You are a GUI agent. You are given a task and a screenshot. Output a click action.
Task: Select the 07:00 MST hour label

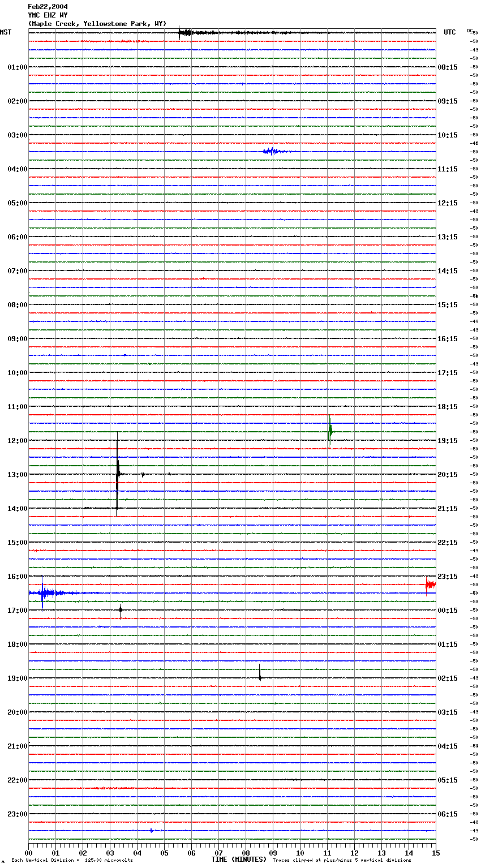click(x=17, y=271)
